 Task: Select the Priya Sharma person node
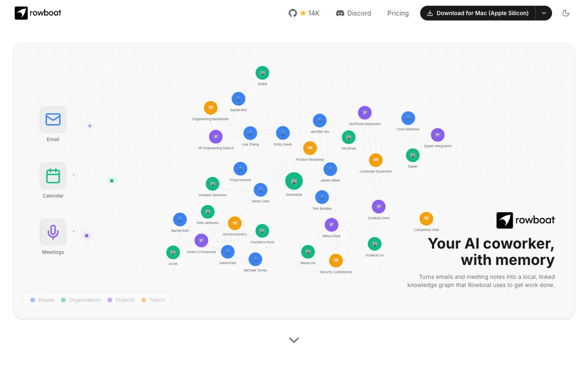[x=240, y=169]
